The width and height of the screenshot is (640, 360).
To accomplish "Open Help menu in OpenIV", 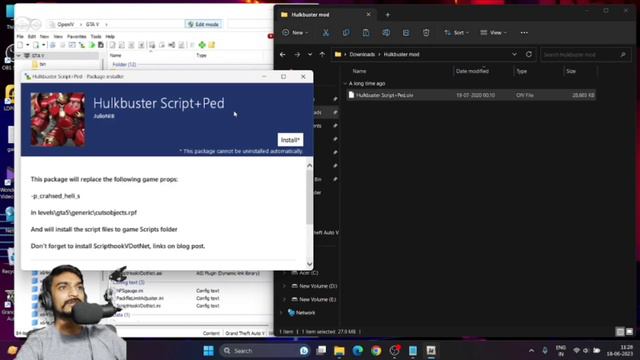I will (x=110, y=36).
